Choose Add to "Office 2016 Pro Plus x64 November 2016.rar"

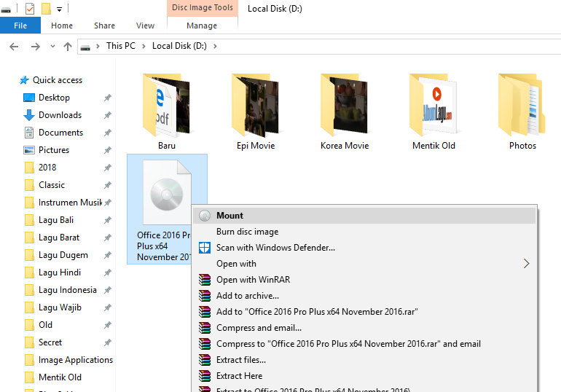[x=364, y=312]
